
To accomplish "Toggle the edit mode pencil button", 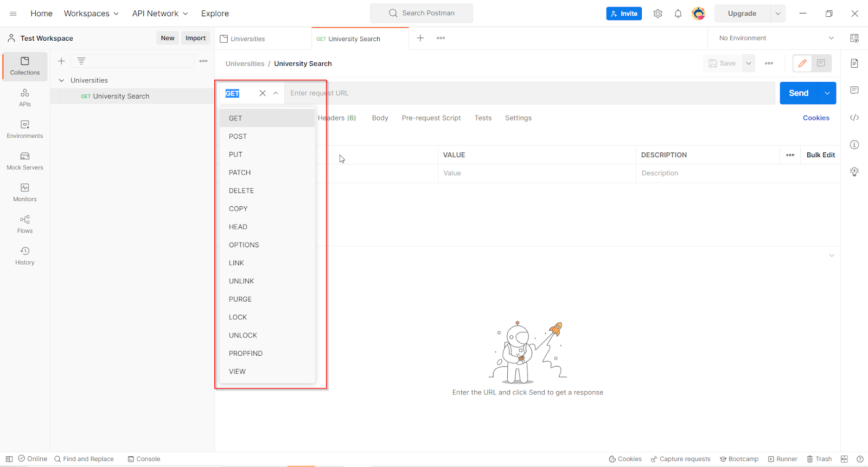I will coord(802,63).
